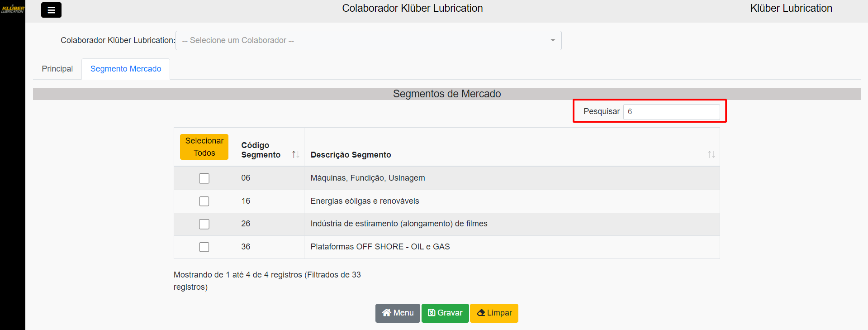Sort by Código Segmento arrows icon
The image size is (868, 330).
[x=295, y=154]
